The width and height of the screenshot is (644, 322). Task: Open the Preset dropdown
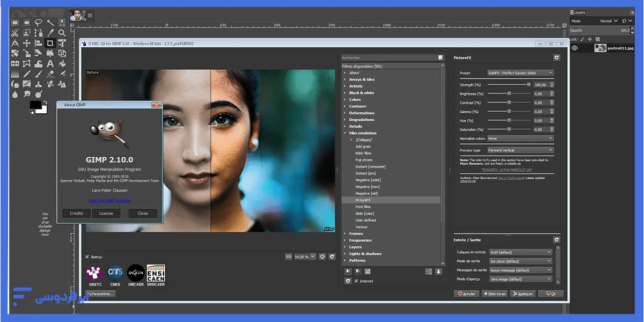click(x=520, y=73)
